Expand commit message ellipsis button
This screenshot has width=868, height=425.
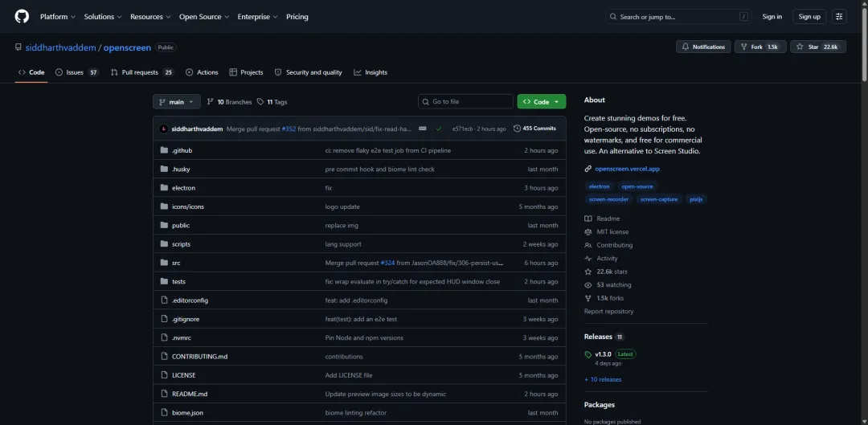tap(423, 129)
